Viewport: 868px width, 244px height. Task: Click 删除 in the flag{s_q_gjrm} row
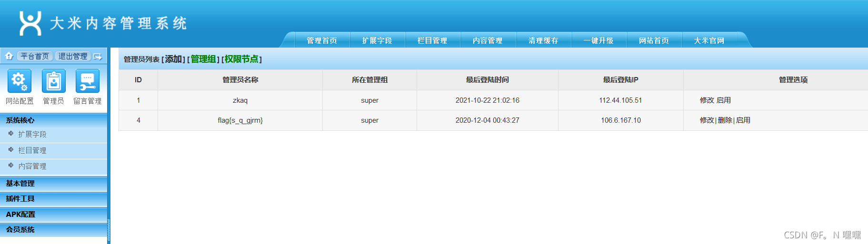[x=725, y=120]
